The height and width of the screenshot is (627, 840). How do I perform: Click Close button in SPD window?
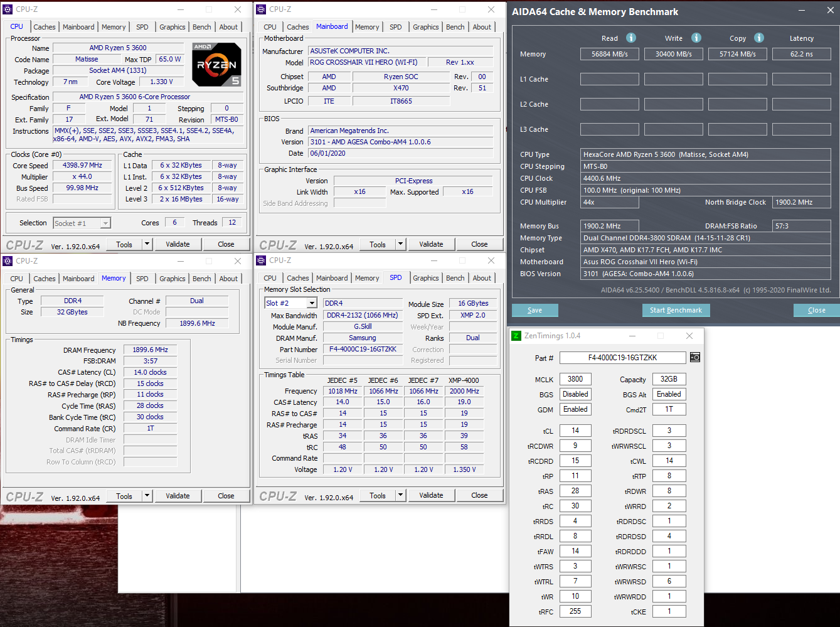[x=479, y=495]
